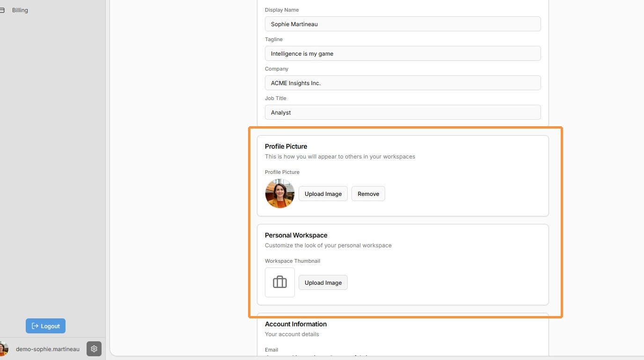The width and height of the screenshot is (644, 360).
Task: Click the demo-sophie.martineau username text
Action: [48, 349]
